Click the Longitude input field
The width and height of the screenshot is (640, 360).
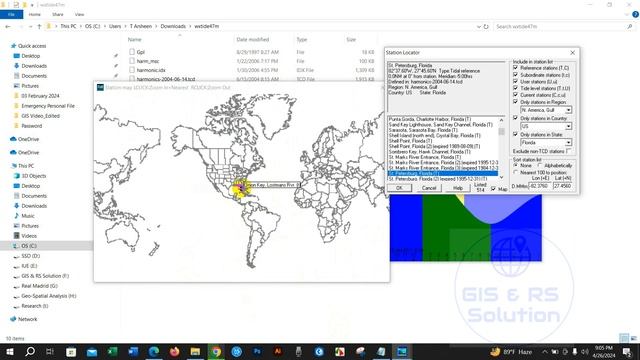[540, 186]
